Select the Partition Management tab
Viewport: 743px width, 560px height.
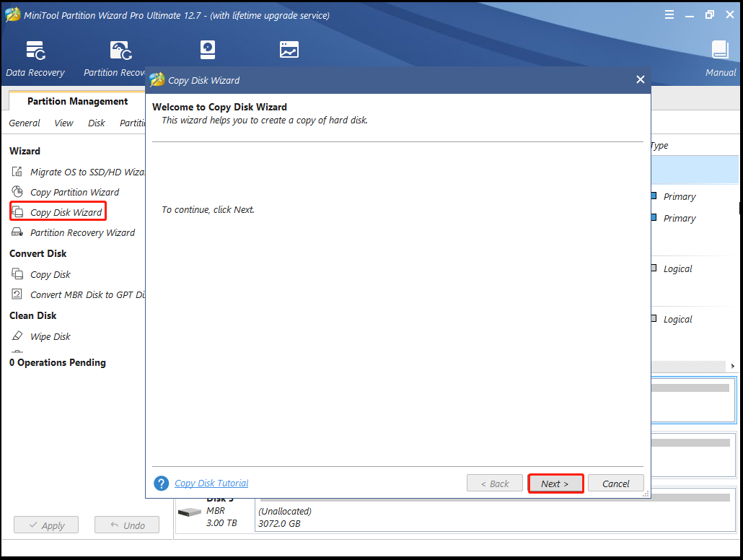click(77, 101)
